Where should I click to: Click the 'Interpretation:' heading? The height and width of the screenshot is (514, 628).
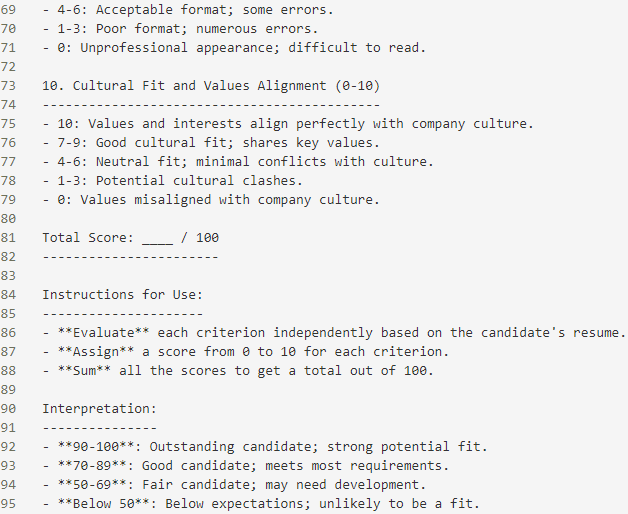click(99, 409)
